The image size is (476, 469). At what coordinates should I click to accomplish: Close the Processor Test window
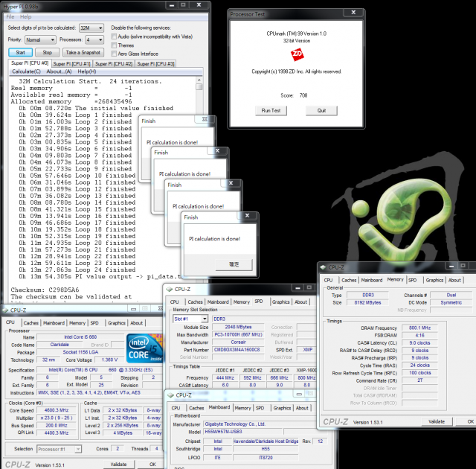click(x=353, y=13)
